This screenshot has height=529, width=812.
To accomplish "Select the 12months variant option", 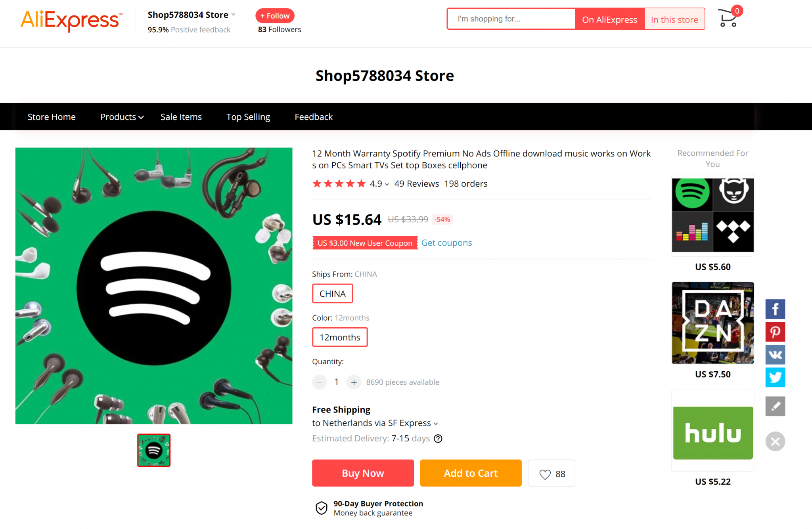I will click(x=340, y=337).
